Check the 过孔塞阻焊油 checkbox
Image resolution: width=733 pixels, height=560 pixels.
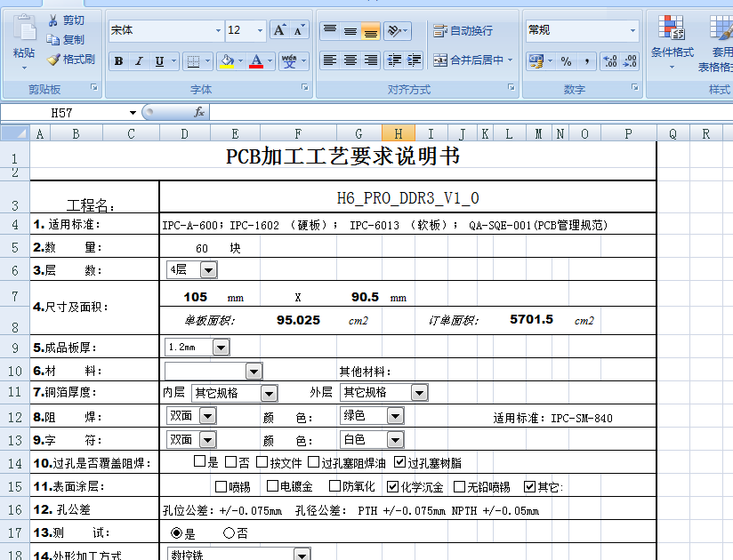coord(314,462)
